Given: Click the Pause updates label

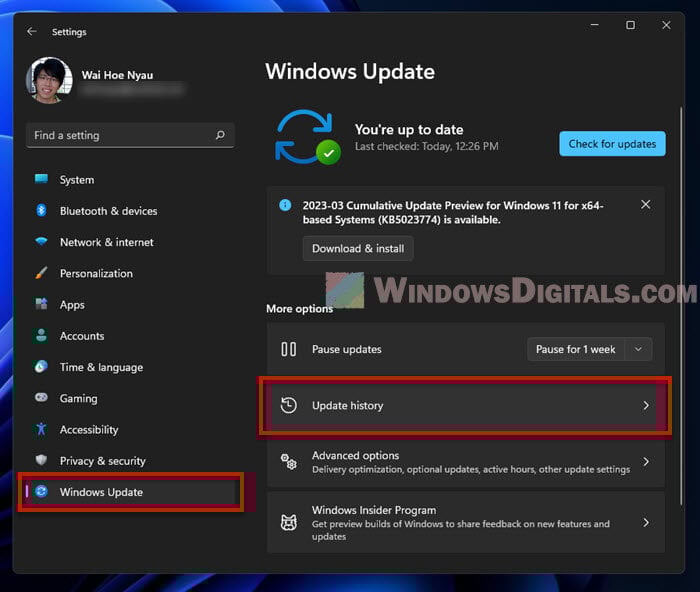Looking at the screenshot, I should point(346,349).
